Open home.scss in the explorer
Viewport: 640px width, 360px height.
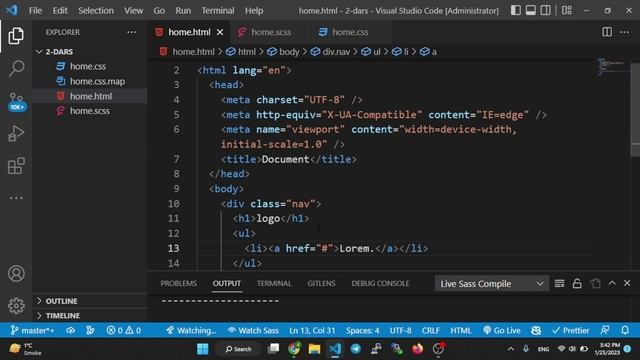89,111
